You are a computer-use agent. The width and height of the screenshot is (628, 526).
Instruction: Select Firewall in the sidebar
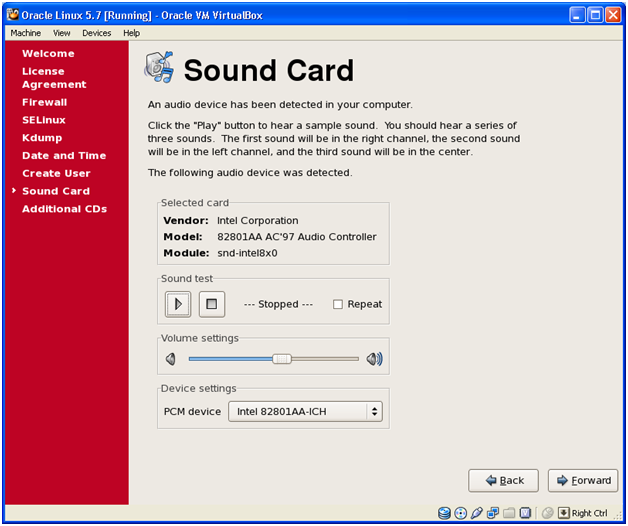pos(44,102)
